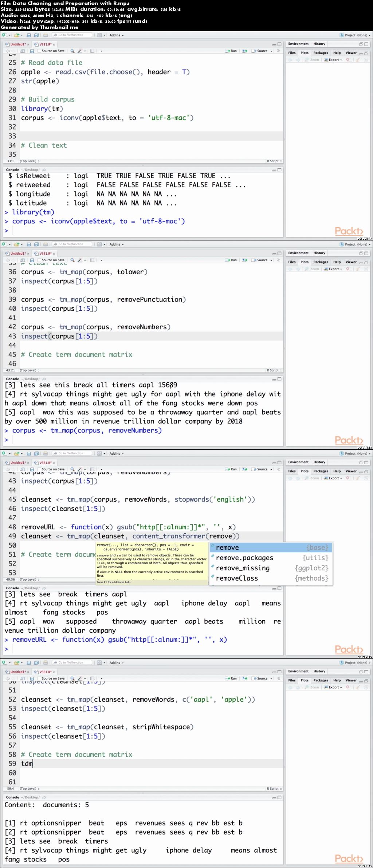This screenshot has height=868, width=373.
Task: Click Zoom button in stripWhitespace frame
Action: click(312, 688)
